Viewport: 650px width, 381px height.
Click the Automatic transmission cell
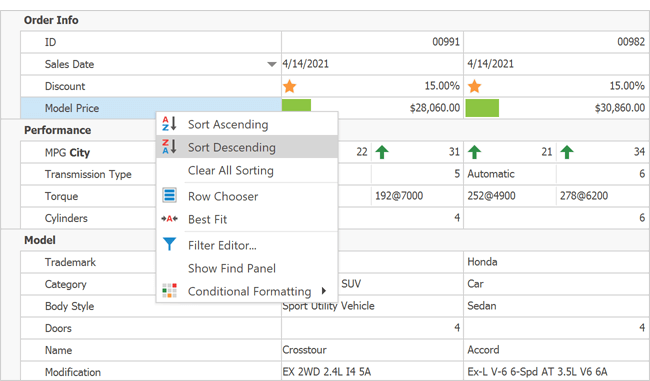[x=510, y=174]
